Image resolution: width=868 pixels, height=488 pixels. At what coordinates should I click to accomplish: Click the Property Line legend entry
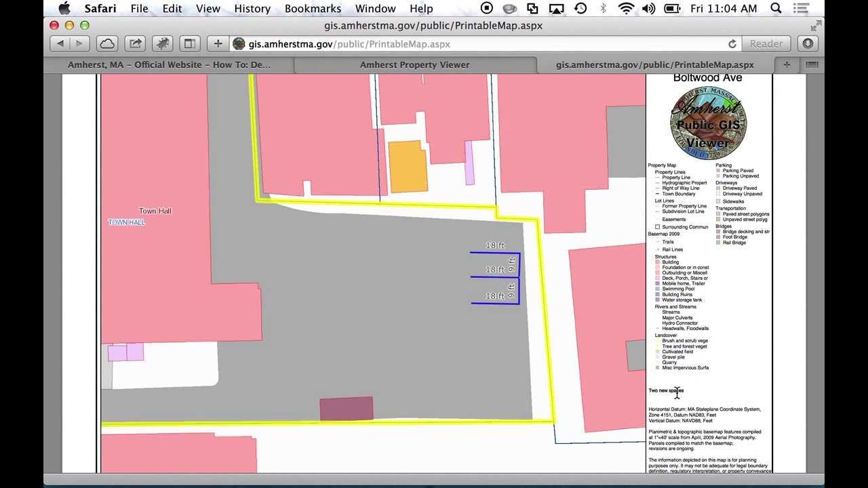(x=676, y=178)
